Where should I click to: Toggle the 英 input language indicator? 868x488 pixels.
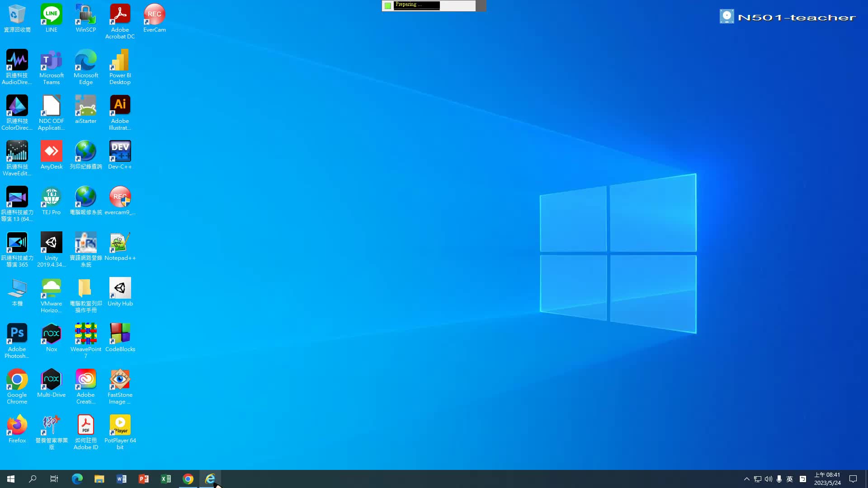[790, 479]
